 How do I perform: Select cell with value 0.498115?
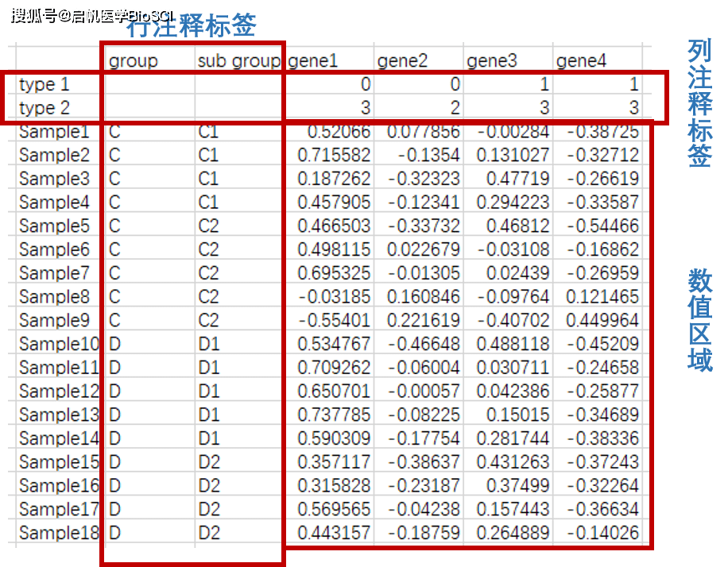click(x=335, y=249)
